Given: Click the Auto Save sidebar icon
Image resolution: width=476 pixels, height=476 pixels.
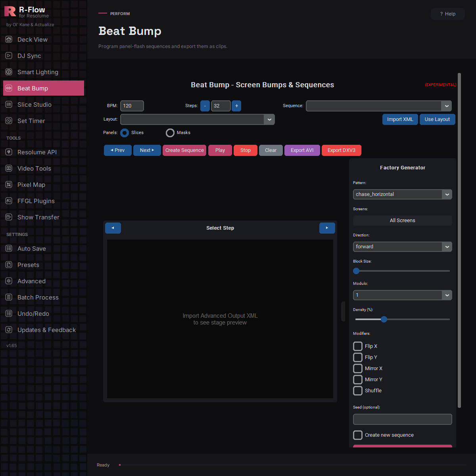Looking at the screenshot, I should (x=9, y=249).
